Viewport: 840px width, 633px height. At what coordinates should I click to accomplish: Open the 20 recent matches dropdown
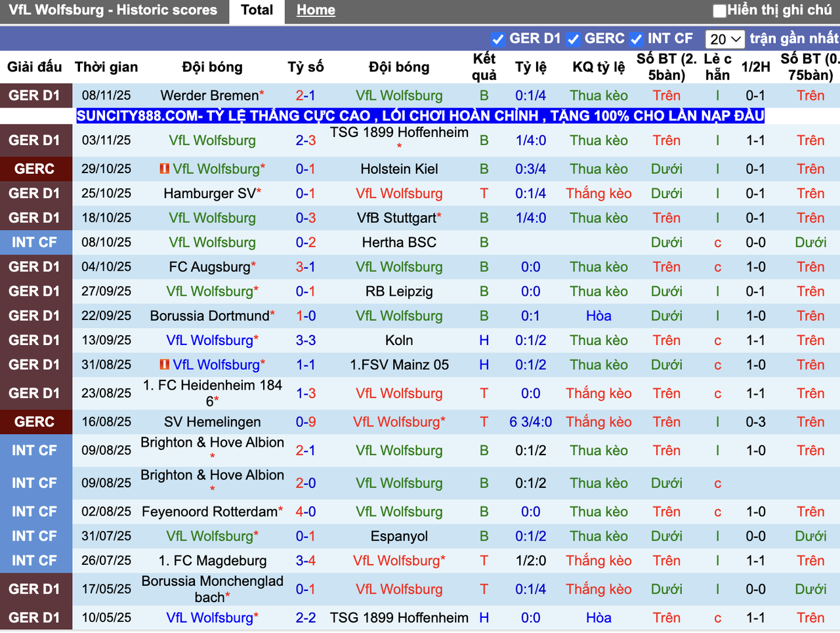tap(725, 39)
